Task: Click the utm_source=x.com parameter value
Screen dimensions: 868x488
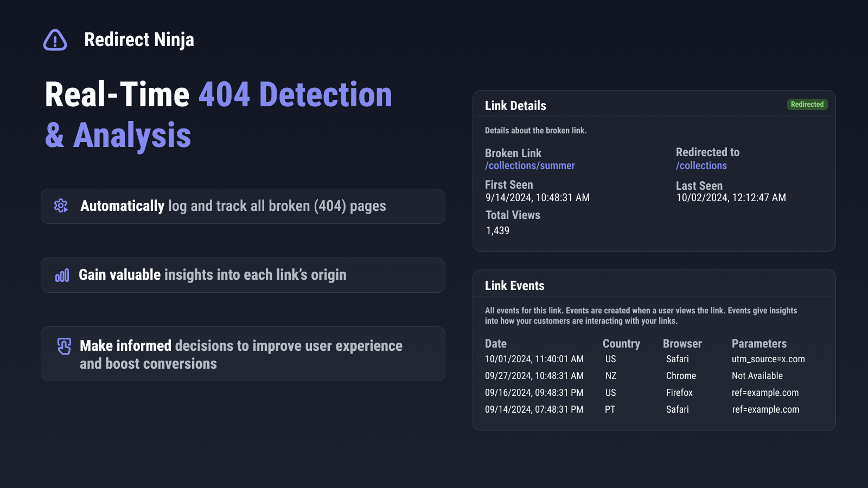Action: 768,359
